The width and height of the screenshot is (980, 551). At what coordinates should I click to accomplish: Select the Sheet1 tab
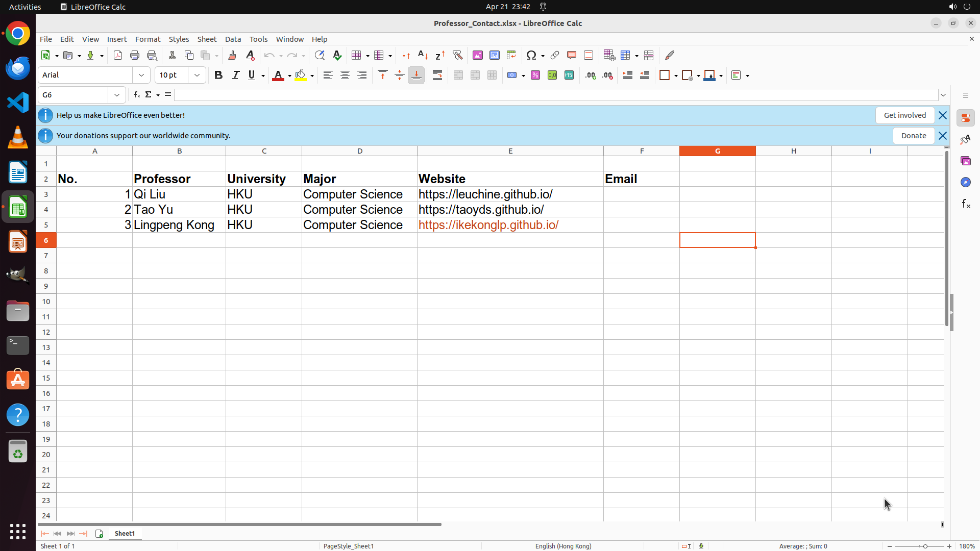tap(125, 534)
